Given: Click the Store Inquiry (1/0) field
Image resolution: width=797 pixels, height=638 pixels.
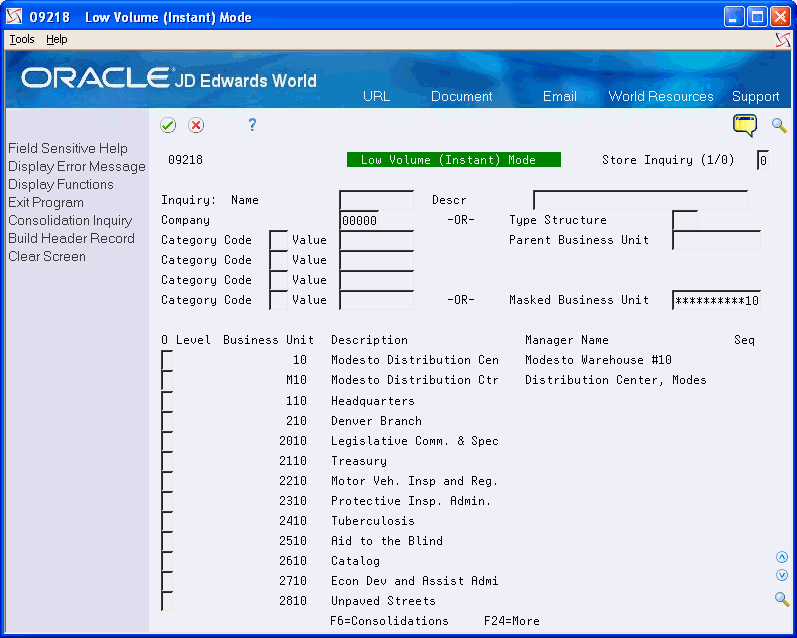Looking at the screenshot, I should 762,160.
